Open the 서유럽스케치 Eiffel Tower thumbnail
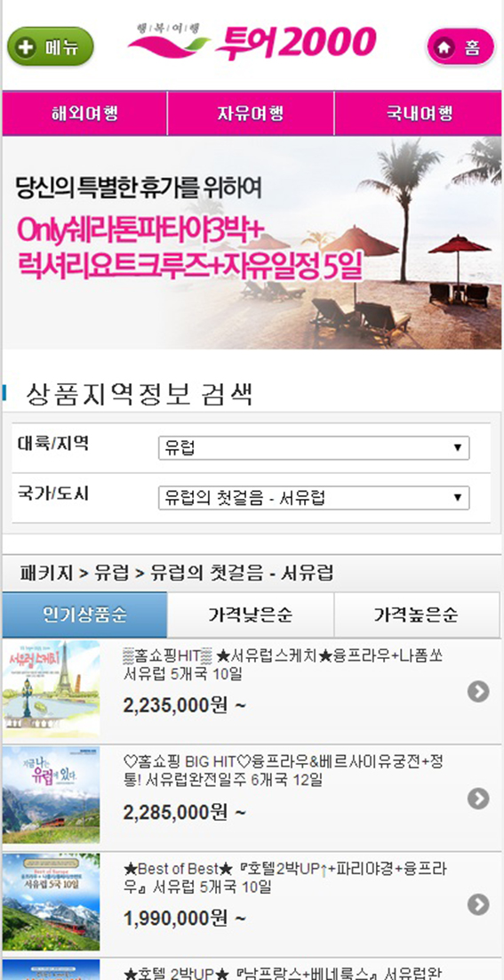 tap(52, 688)
